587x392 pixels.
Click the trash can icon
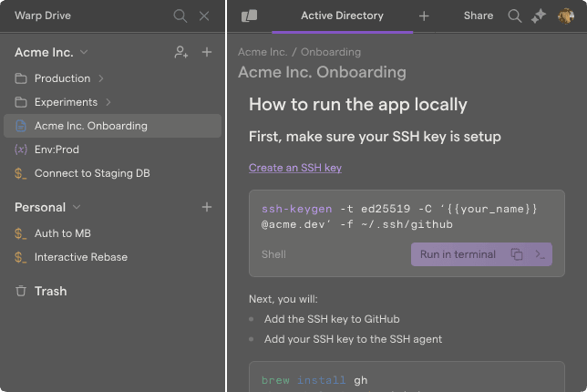tap(21, 291)
